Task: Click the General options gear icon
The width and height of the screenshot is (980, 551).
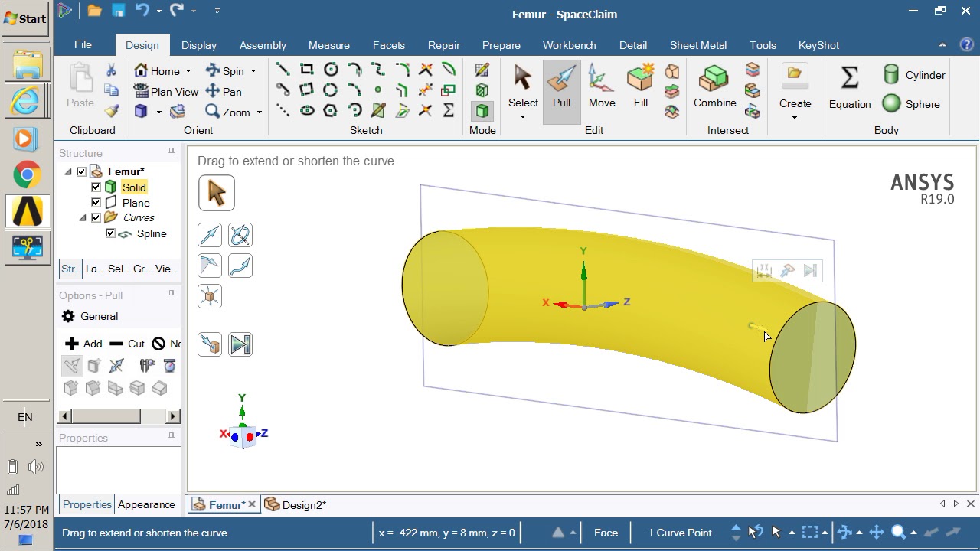Action: point(68,316)
